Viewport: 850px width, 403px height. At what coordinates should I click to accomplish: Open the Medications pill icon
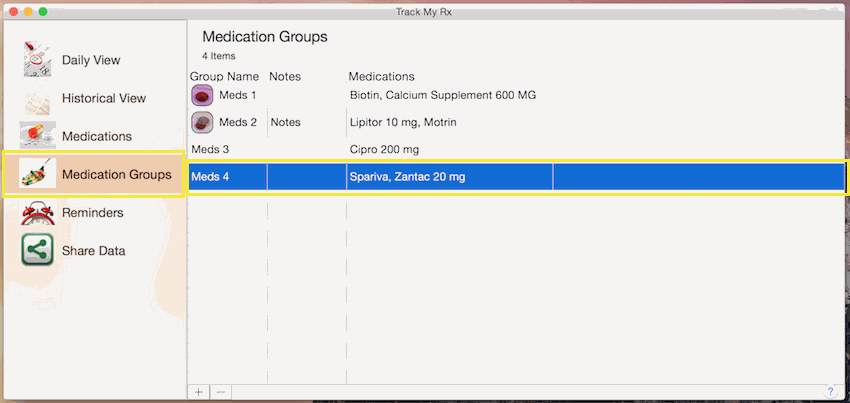pos(37,136)
